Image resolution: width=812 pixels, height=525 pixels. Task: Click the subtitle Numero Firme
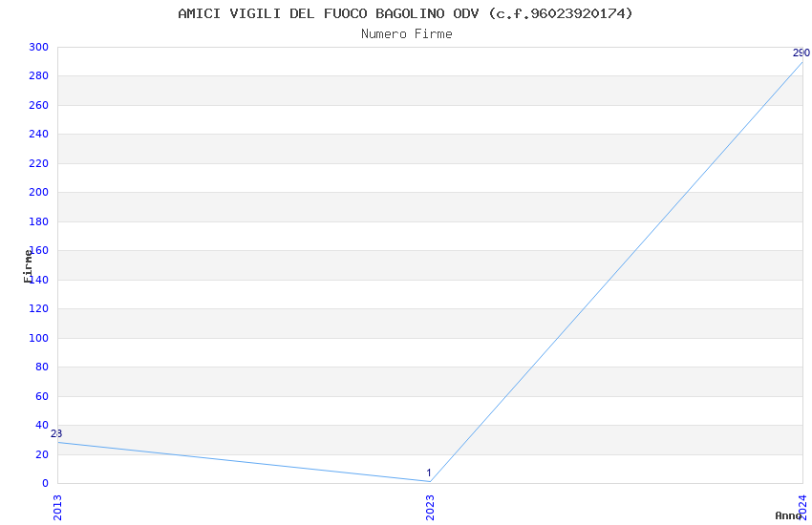(407, 33)
